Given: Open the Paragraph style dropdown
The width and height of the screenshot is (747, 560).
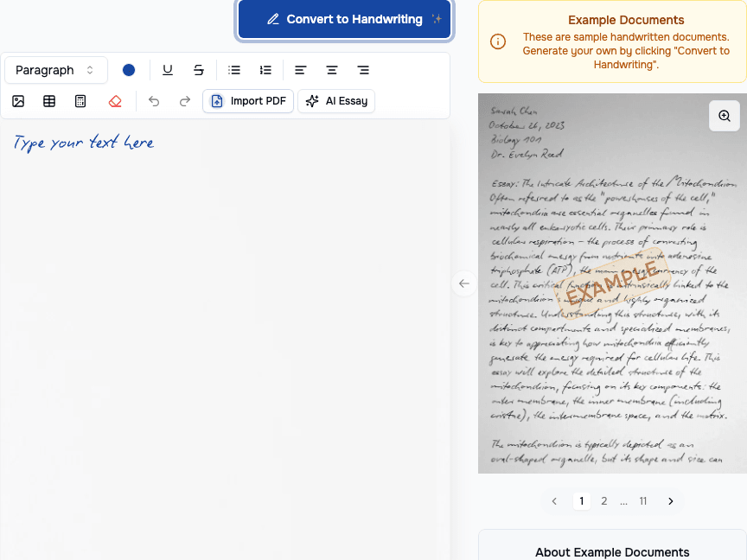Looking at the screenshot, I should coord(55,70).
